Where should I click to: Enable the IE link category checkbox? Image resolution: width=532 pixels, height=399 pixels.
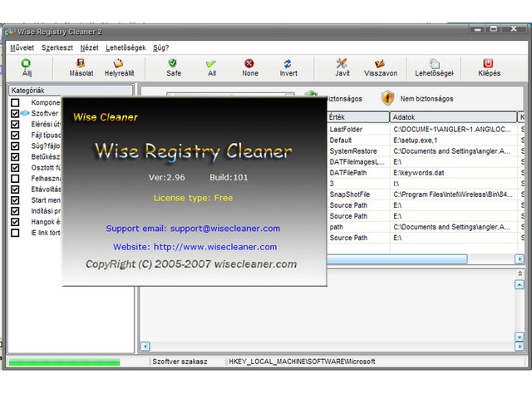(x=15, y=233)
